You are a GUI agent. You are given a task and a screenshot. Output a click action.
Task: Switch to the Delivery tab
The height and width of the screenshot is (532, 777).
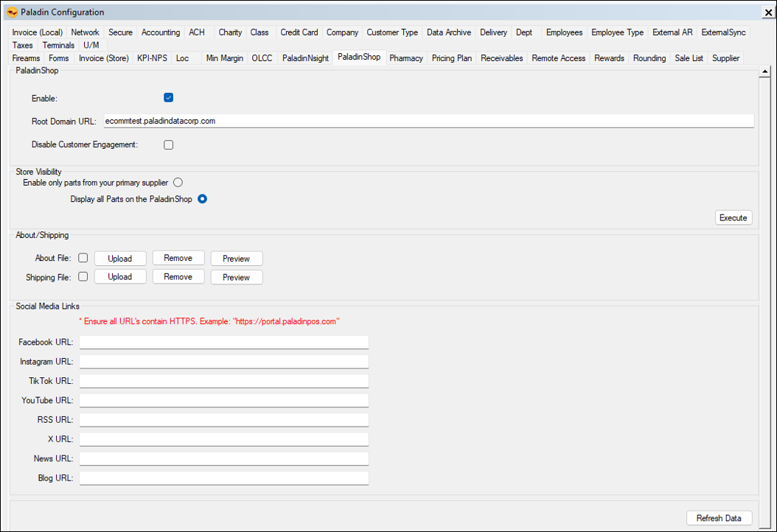pos(494,32)
